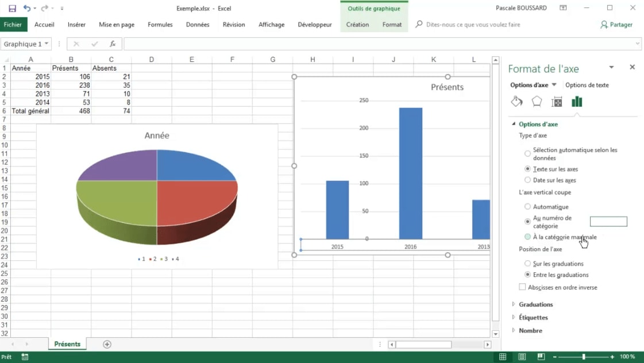The width and height of the screenshot is (644, 363).
Task: Open the Customize Quick Access Toolbar arrow
Action: (x=62, y=8)
